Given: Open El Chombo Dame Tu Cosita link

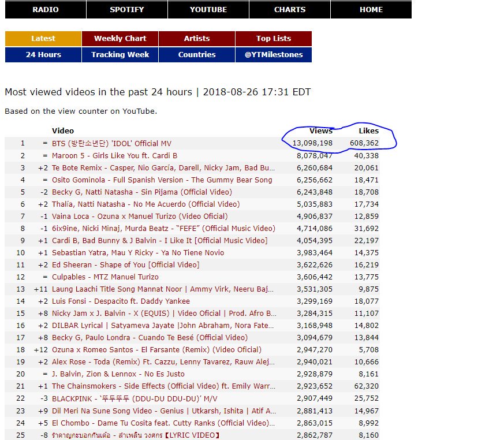Looking at the screenshot, I should point(163,423).
